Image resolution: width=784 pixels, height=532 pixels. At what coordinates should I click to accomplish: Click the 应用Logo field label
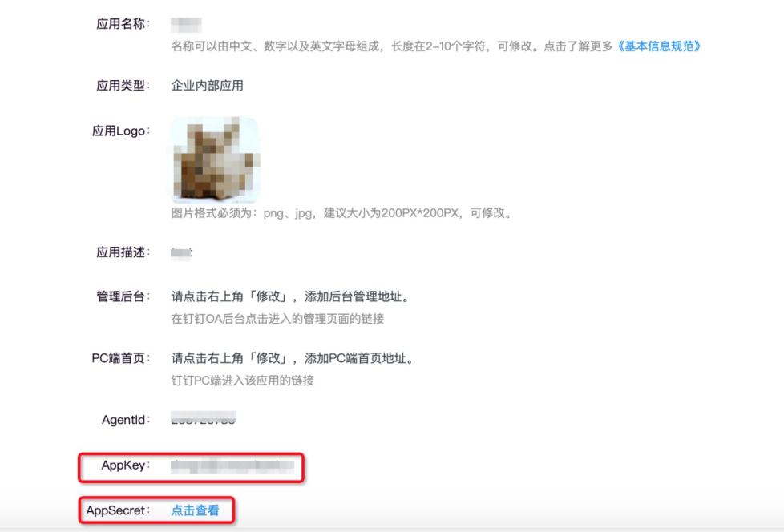(x=120, y=131)
